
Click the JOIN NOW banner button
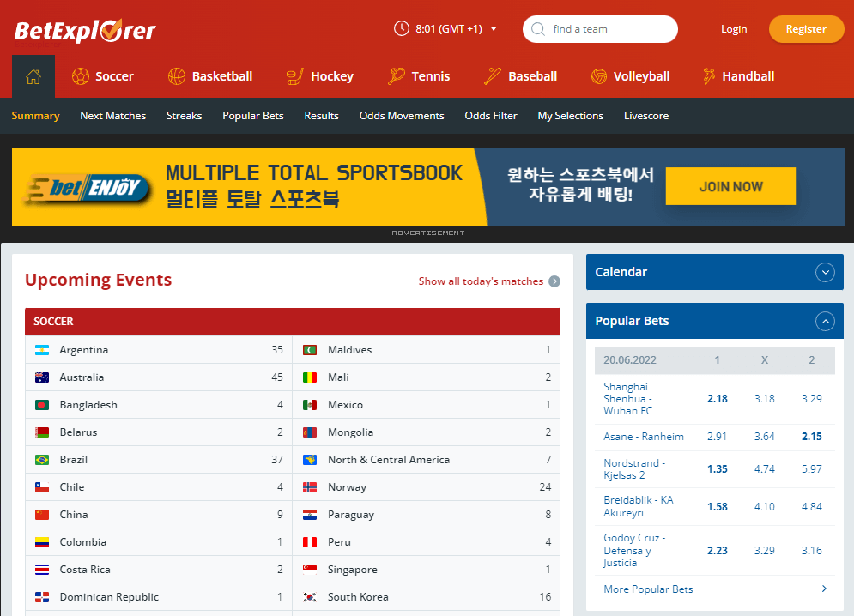click(x=731, y=187)
